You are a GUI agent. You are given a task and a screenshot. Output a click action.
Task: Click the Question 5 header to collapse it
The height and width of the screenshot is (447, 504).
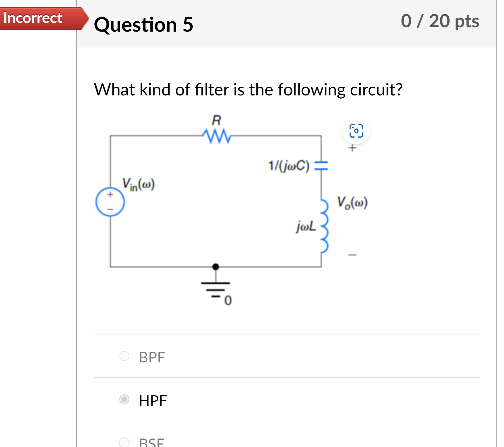point(144,25)
